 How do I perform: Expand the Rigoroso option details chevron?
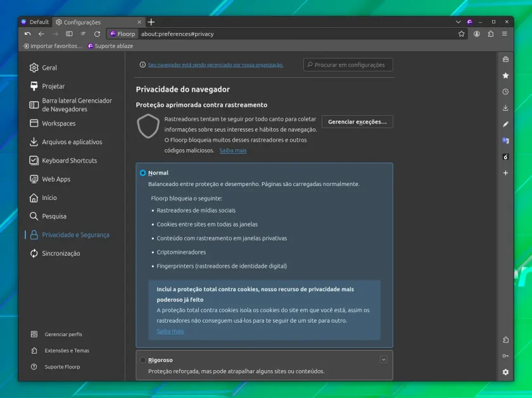(383, 359)
